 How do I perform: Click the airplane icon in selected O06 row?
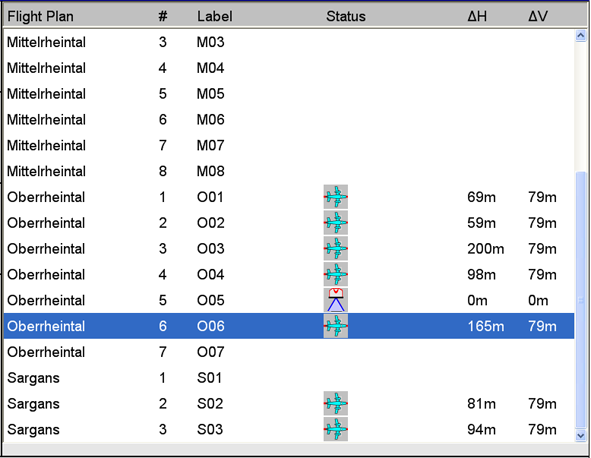coord(335,326)
